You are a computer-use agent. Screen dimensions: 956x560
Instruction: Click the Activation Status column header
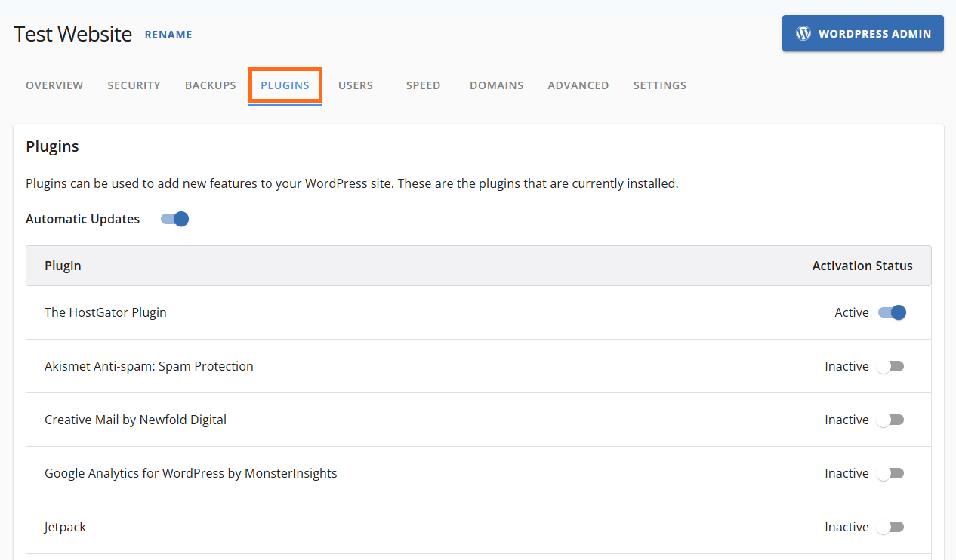[x=862, y=266]
